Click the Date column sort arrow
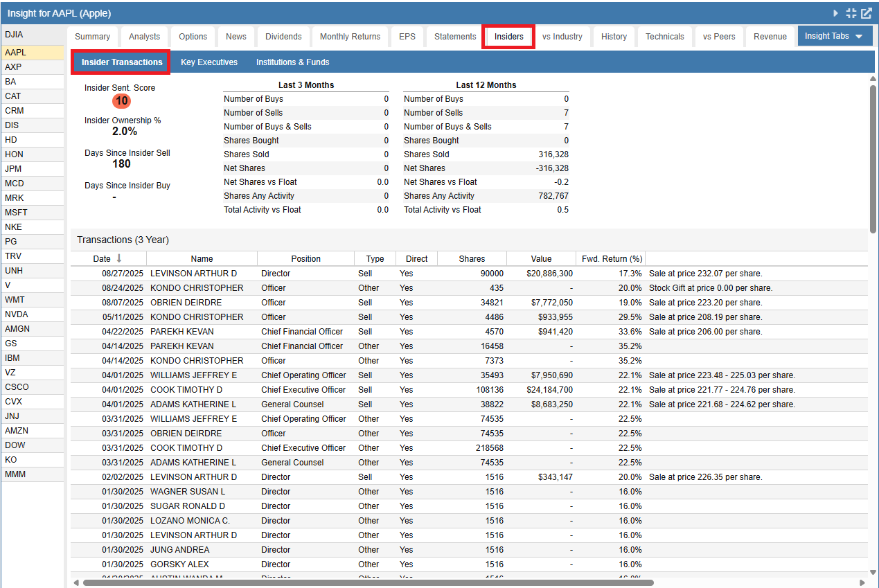Viewport: 879px width, 588px height. click(119, 258)
